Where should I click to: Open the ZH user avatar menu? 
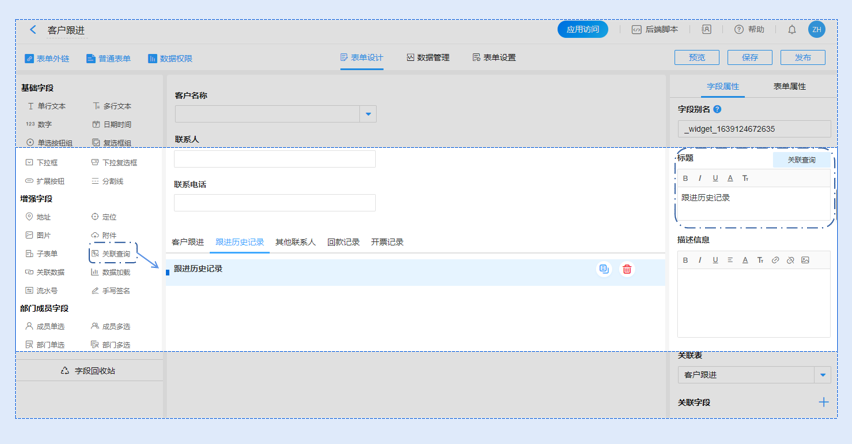(x=817, y=30)
